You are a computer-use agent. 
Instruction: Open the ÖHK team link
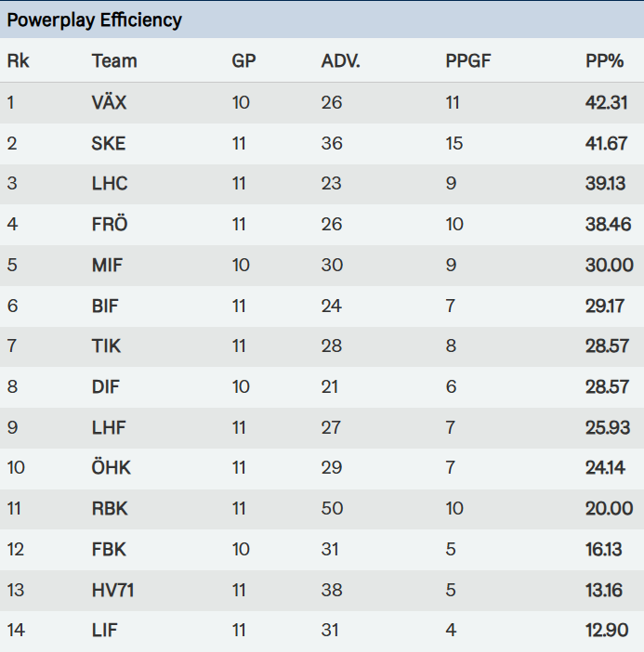pos(112,467)
